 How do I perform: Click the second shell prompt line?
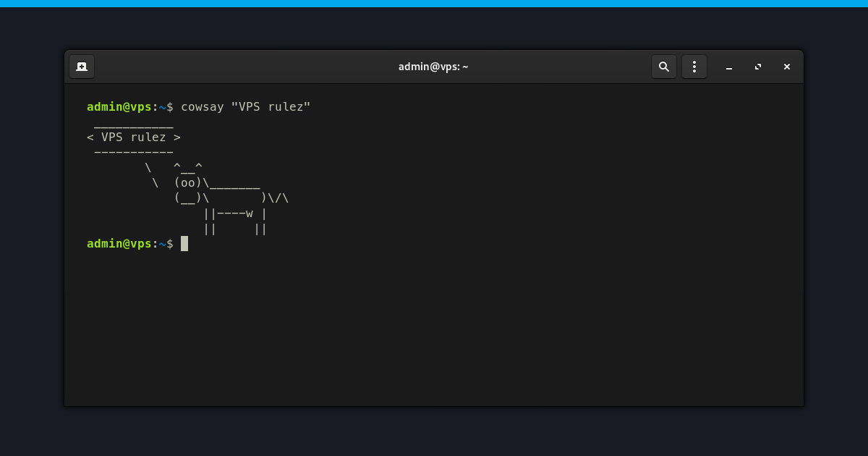130,244
